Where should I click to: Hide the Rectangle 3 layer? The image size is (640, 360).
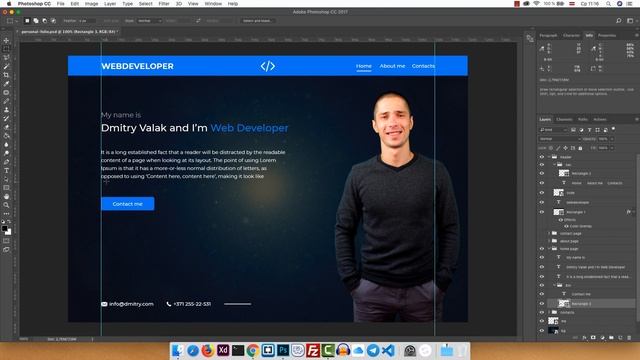pos(542,304)
